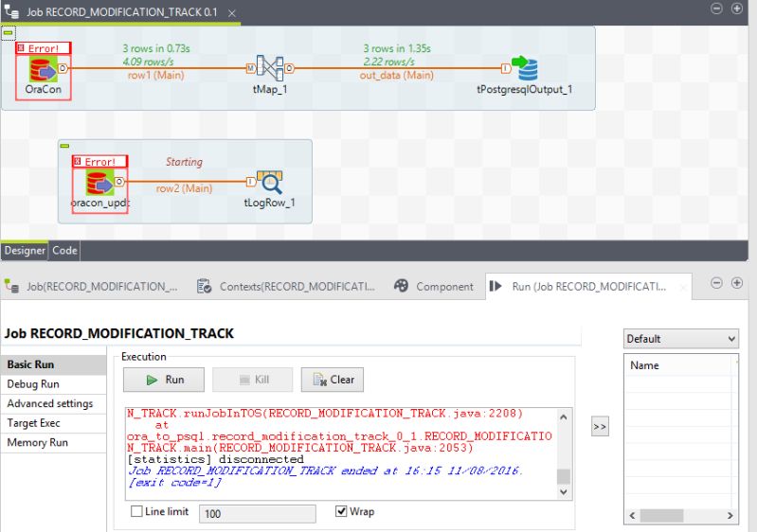
Task: Select the tLogRow_1 component icon
Action: tap(269, 183)
